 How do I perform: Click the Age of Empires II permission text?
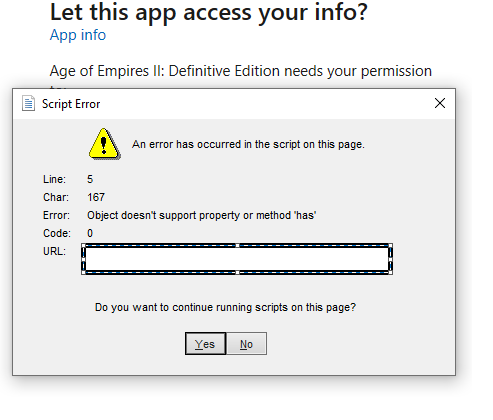241,71
